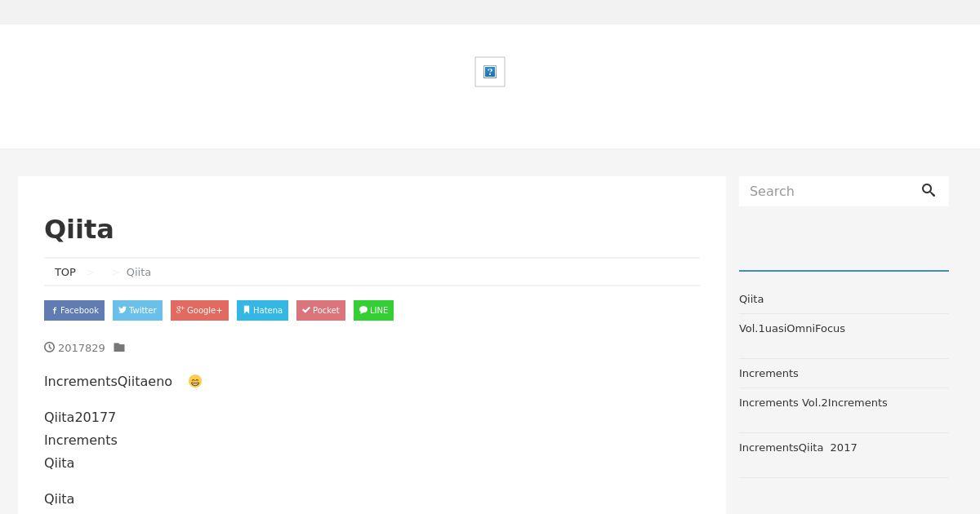Open the sidebar Qiita link
This screenshot has height=514, width=980.
coord(751,299)
